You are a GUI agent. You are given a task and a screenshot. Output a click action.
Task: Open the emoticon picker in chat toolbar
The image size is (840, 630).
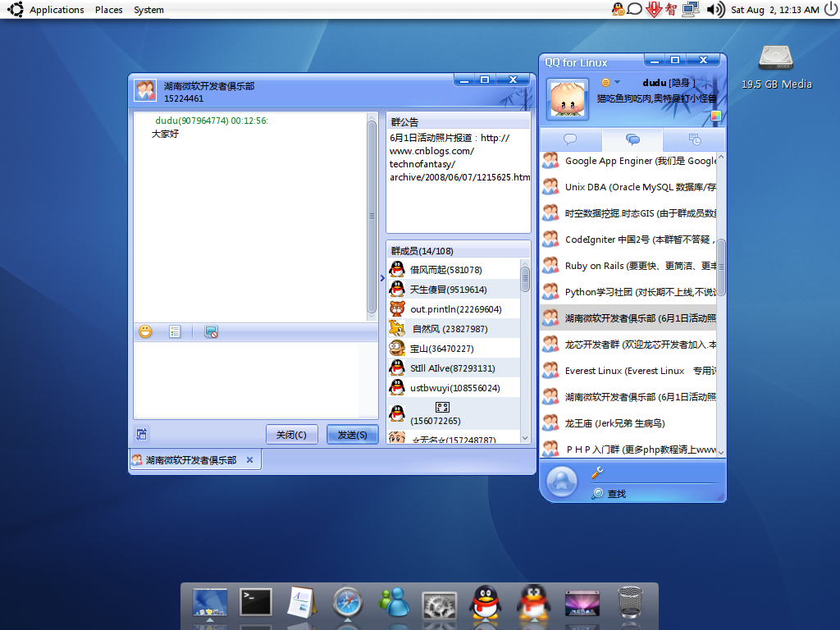coord(145,331)
